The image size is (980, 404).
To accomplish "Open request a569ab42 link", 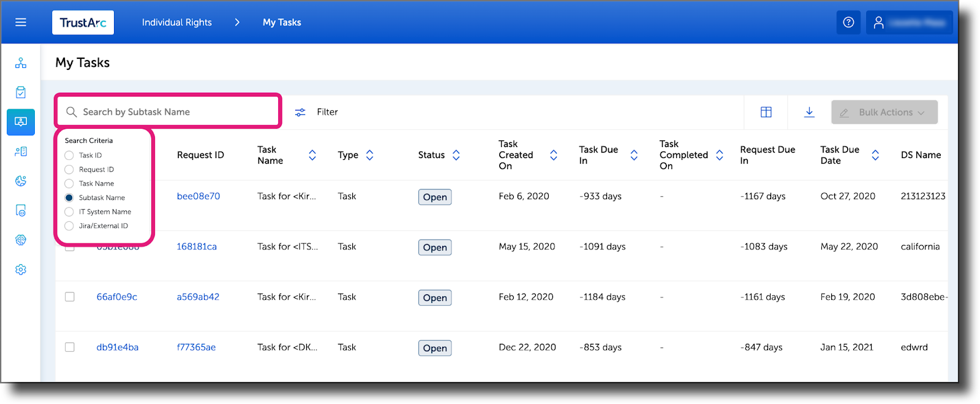I will click(198, 297).
